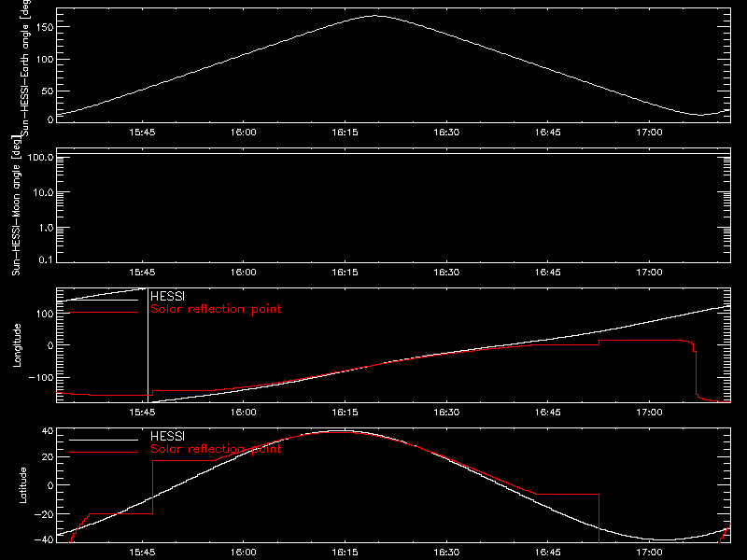
Task: Click the 10.0 tick on the Moon angle axis
Action: click(x=43, y=192)
